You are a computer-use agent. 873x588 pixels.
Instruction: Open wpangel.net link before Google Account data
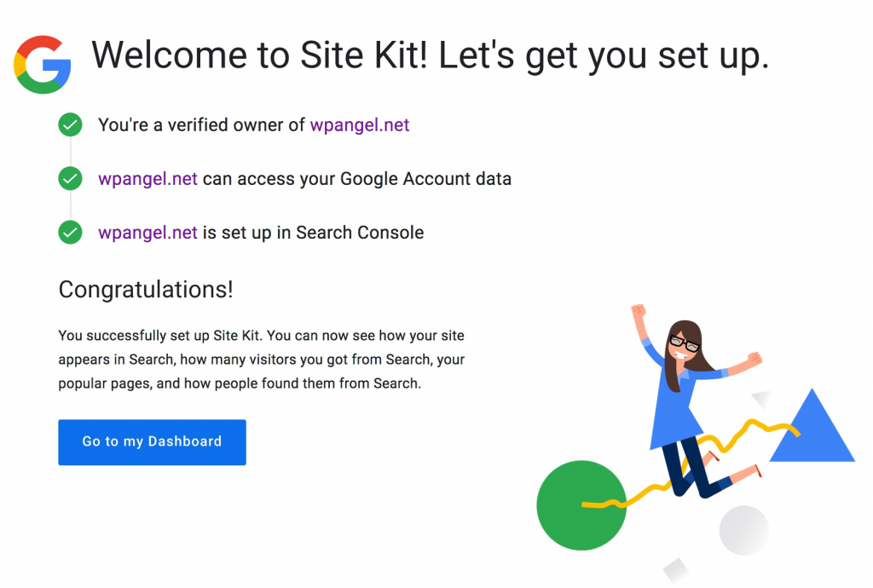coord(147,179)
